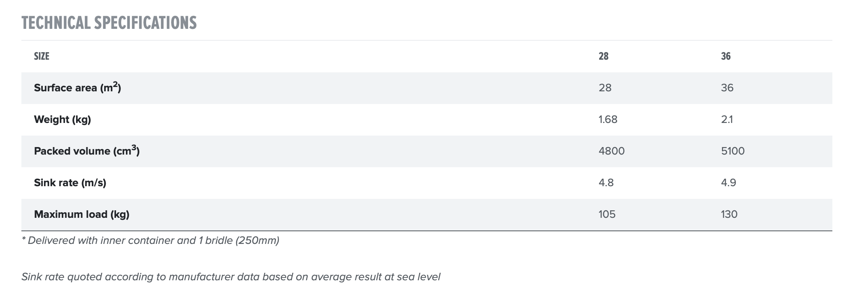The image size is (868, 287).
Task: Select the 4800 packed volume value
Action: click(611, 151)
